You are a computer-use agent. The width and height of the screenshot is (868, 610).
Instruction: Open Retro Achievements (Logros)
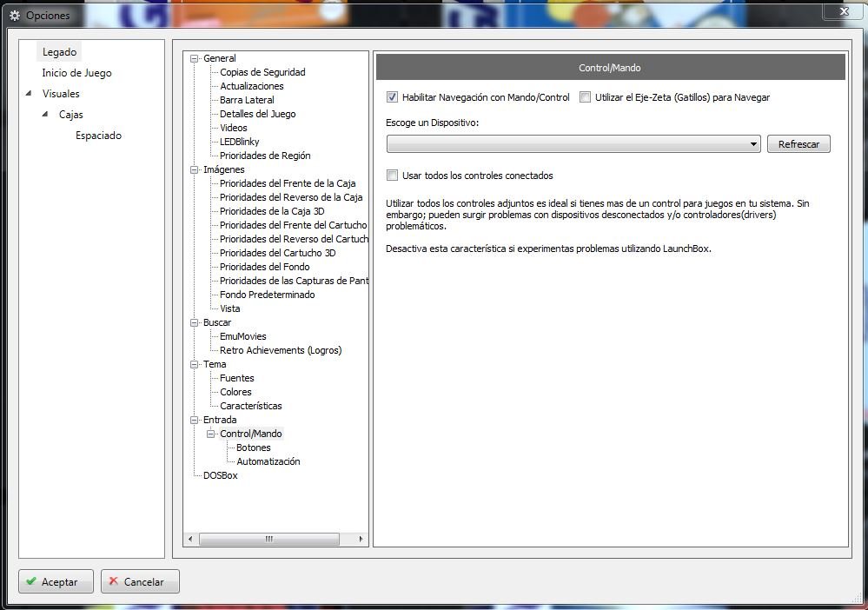pyautogui.click(x=281, y=350)
